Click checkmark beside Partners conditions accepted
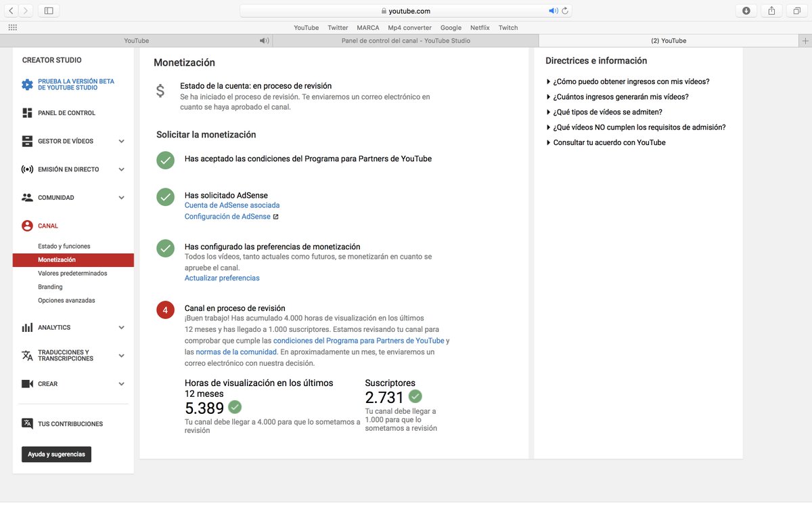 (166, 160)
